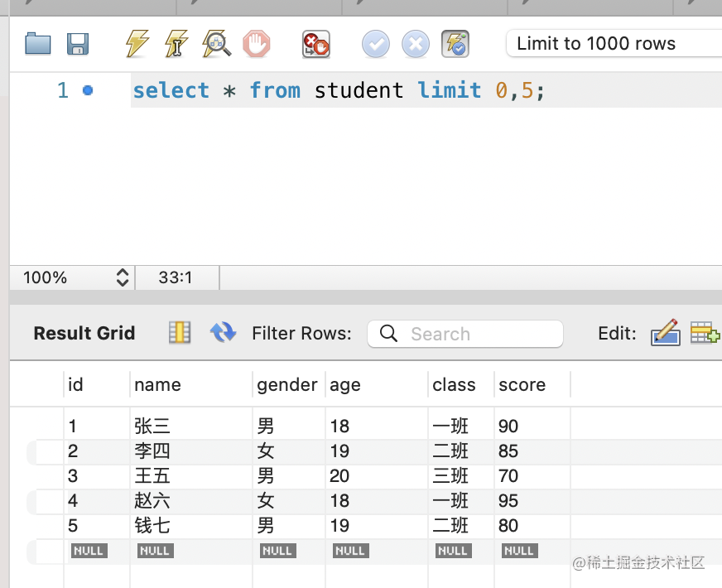The height and width of the screenshot is (588, 722).
Task: Stop query execution with the red hand icon
Action: point(257,43)
